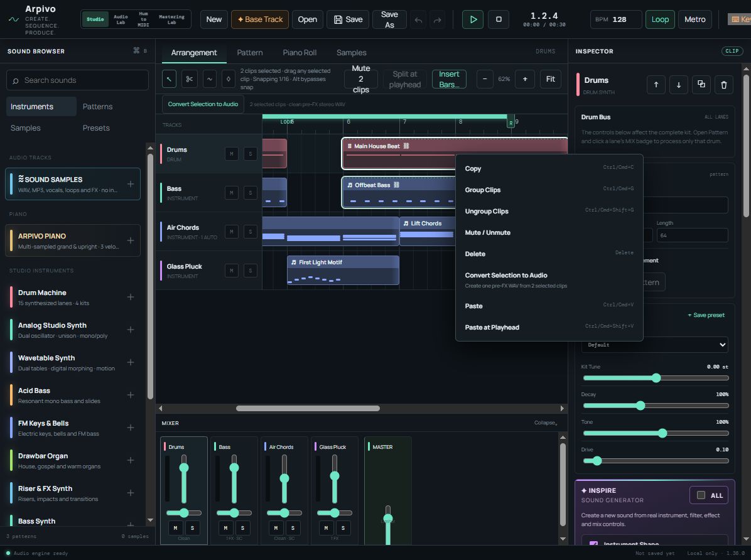Collapse the Mixer panel

click(x=546, y=423)
